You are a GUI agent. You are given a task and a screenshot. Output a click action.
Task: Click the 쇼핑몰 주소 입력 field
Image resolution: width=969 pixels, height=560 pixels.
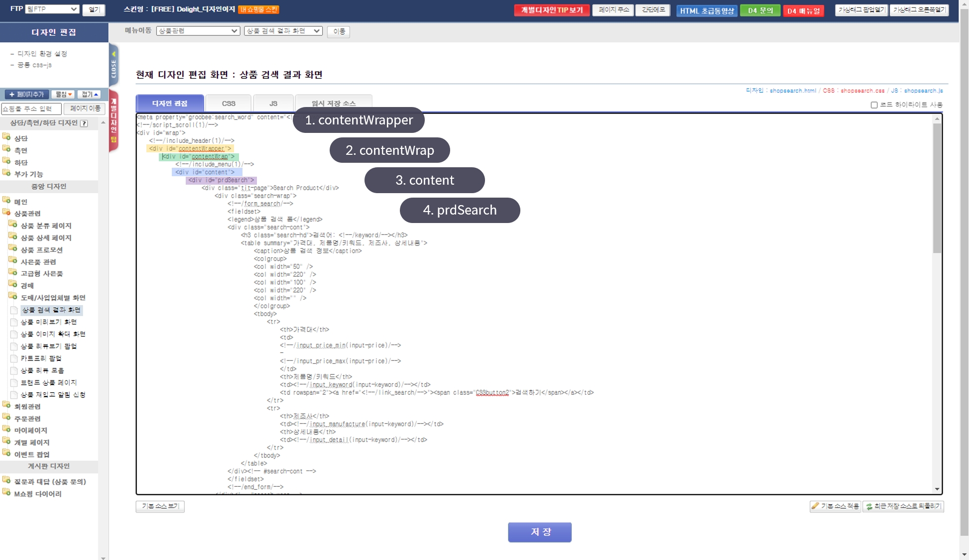(31, 109)
